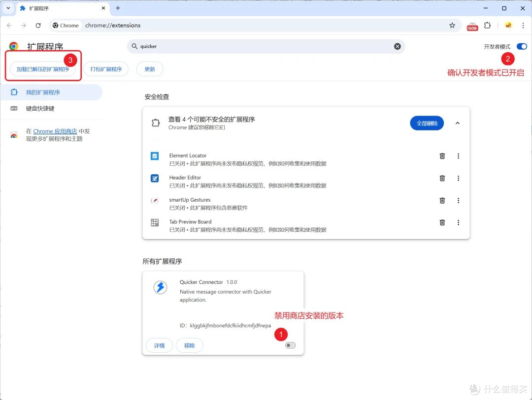
Task: Click the Quicker Connector ID text
Action: coord(225,325)
